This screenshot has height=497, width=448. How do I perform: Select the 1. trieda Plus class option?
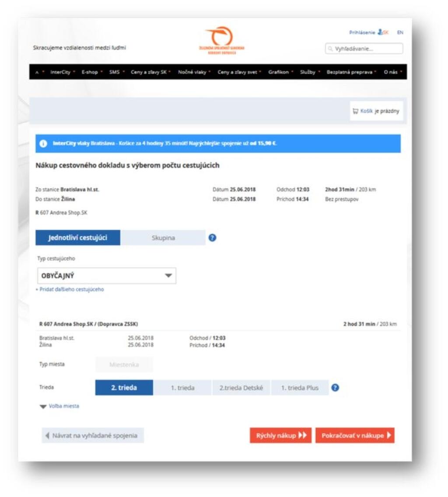click(x=300, y=388)
